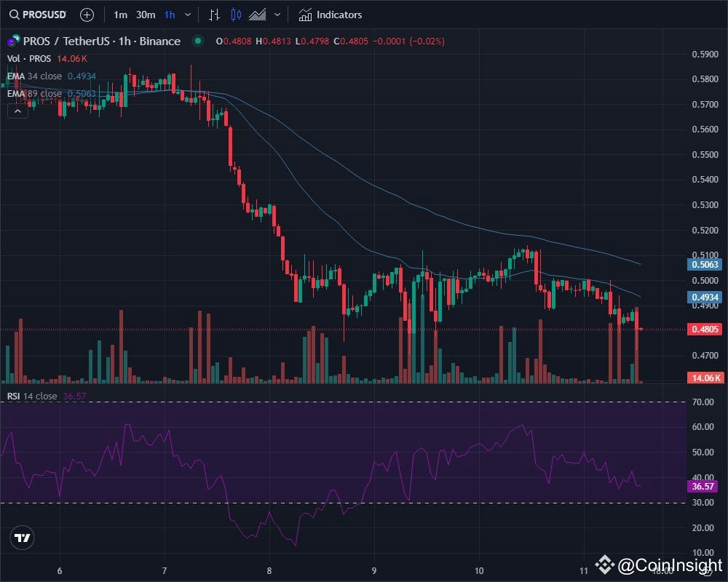This screenshot has height=582, width=728.
Task: Click the Binance pair icon next to PROS
Action: coord(12,41)
